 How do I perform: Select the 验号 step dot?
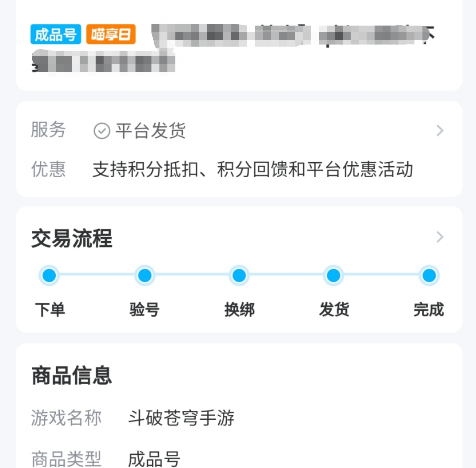[145, 276]
